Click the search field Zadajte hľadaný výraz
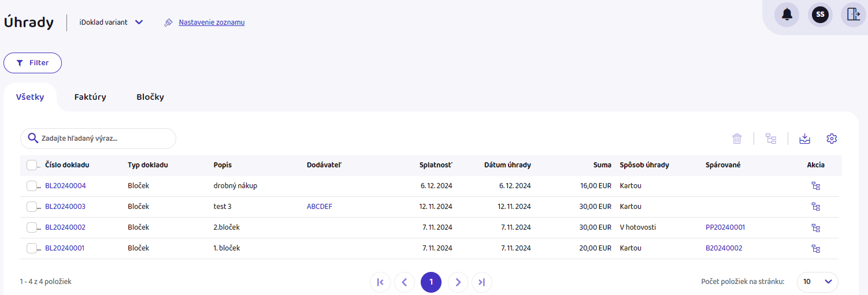This screenshot has height=295, width=868. click(104, 139)
